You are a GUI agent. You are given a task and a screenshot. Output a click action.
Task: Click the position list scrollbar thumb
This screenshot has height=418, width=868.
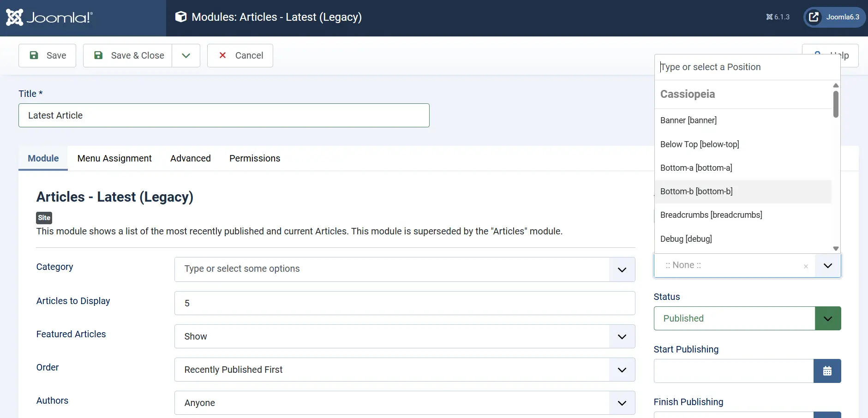[836, 104]
